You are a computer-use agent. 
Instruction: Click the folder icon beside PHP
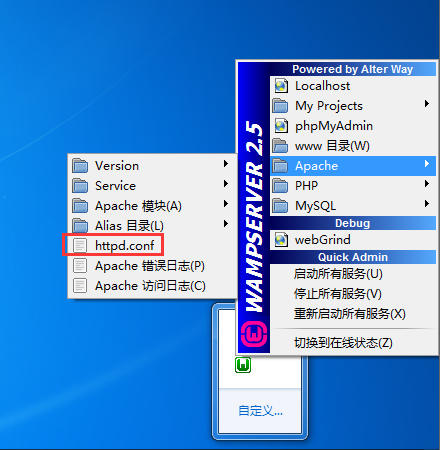click(x=280, y=186)
